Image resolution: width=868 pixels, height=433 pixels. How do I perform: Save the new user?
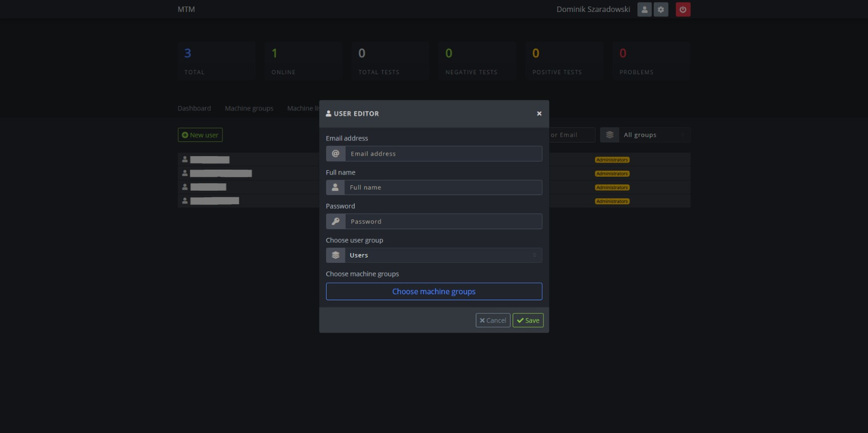[x=528, y=320]
